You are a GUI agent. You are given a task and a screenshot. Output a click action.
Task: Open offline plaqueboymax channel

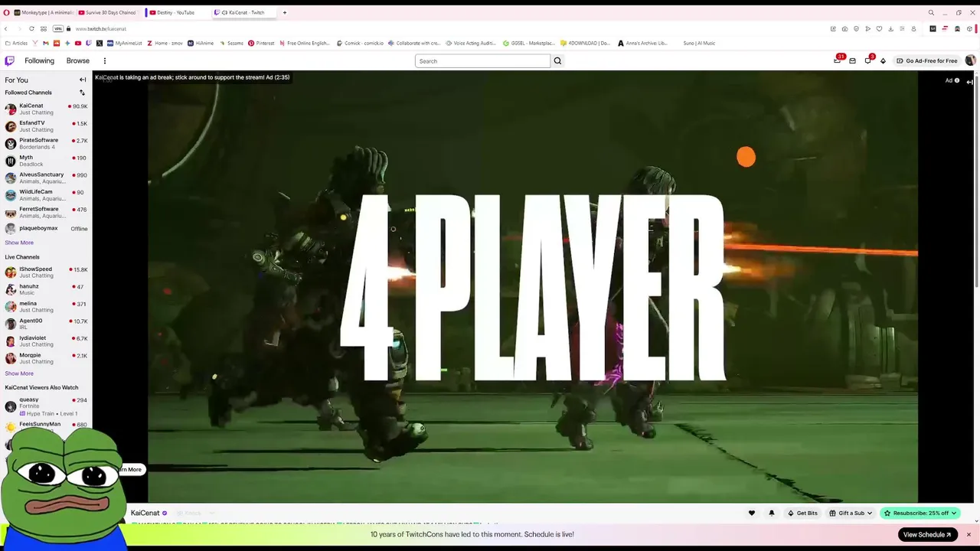click(46, 228)
